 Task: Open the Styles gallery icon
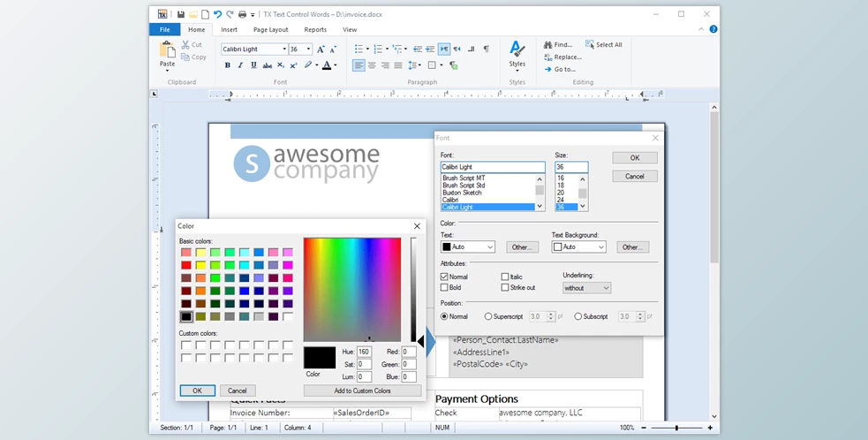[x=517, y=52]
